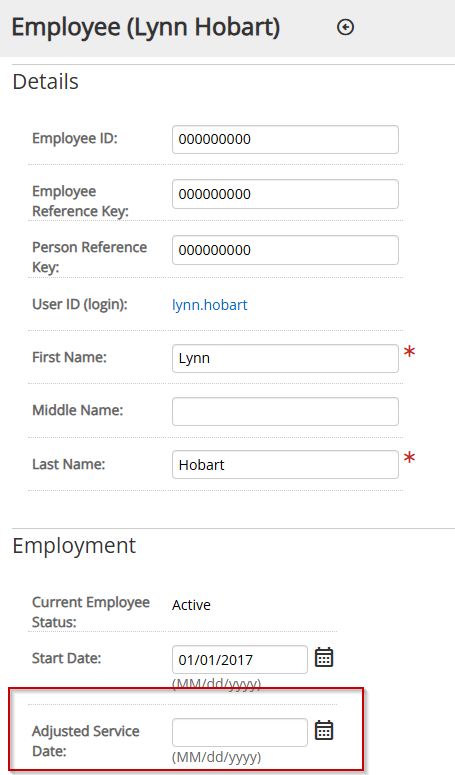This screenshot has height=775, width=455.
Task: Click the empty Middle Name field
Action: pos(285,411)
